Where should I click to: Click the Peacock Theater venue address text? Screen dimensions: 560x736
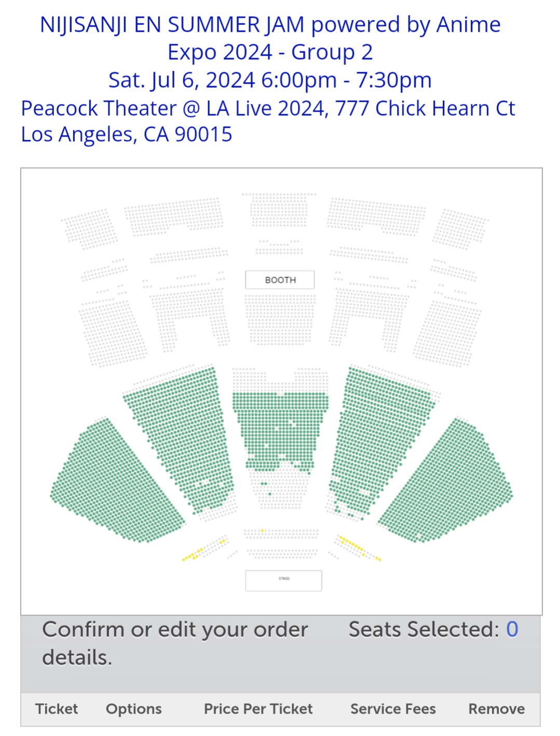pos(268,121)
